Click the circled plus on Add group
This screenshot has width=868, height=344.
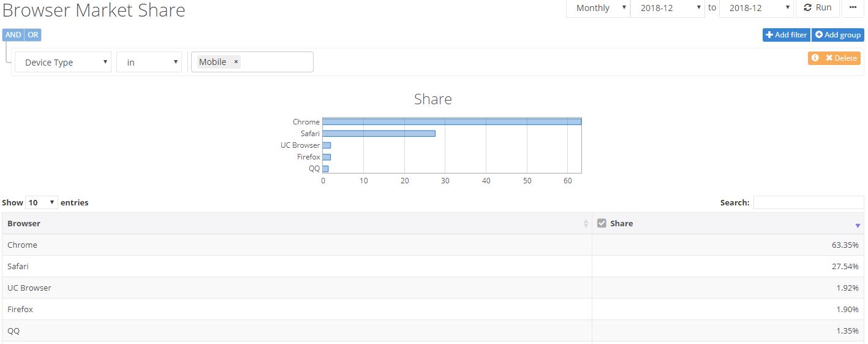tap(818, 35)
